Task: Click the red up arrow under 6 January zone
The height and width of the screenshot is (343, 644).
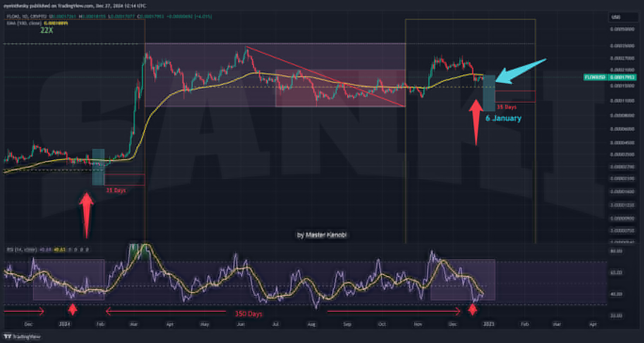Action: 476,122
